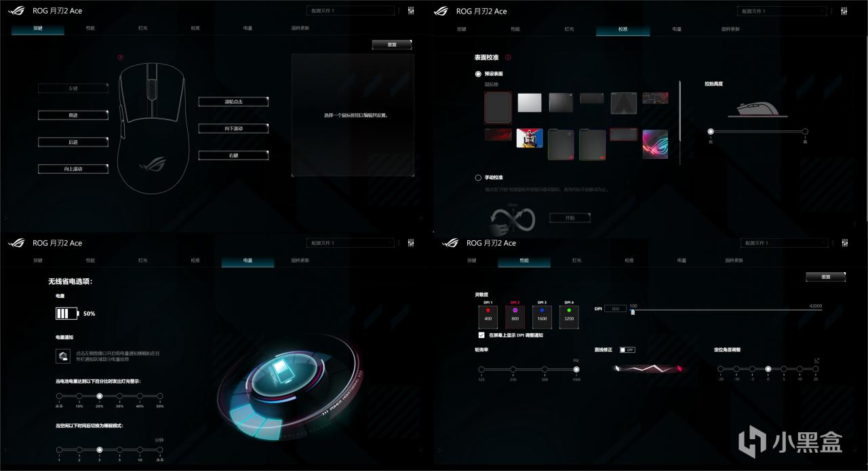This screenshot has height=471, width=868.
Task: Click the 开始 manual calibration button
Action: [570, 218]
